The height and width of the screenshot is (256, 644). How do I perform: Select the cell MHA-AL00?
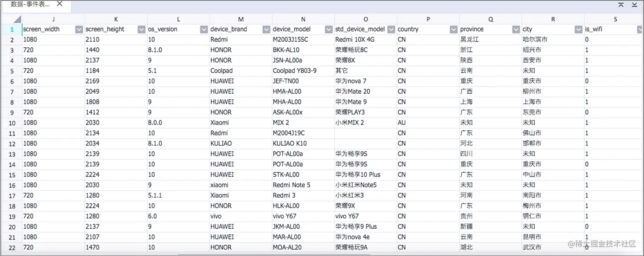pyautogui.click(x=303, y=102)
